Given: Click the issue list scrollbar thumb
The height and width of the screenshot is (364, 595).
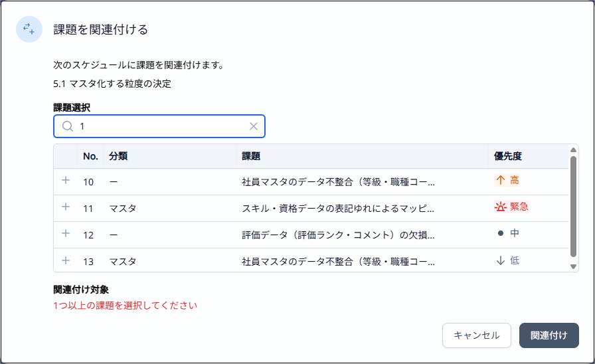Looking at the screenshot, I should pyautogui.click(x=574, y=206).
